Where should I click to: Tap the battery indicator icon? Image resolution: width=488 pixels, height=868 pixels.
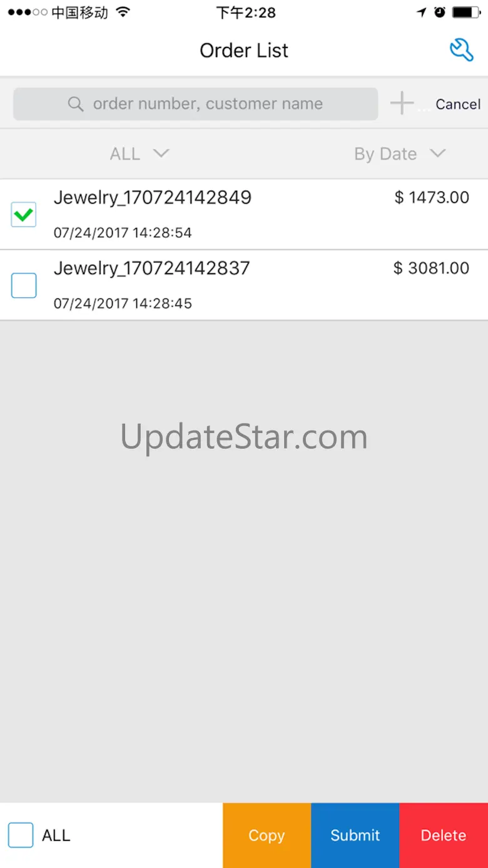[x=466, y=12]
